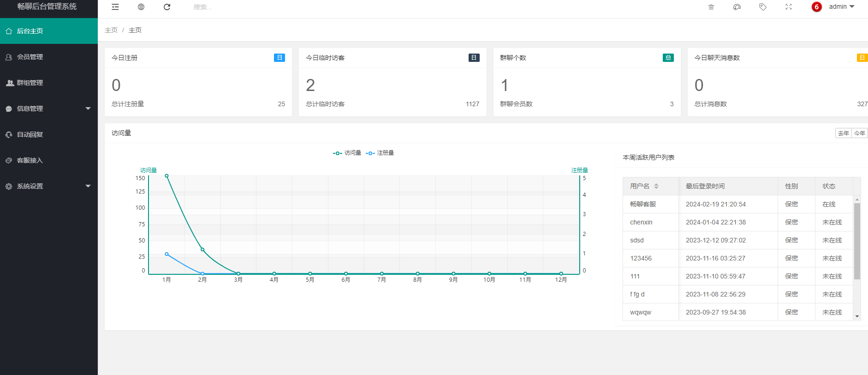Click the tag icon in the header
868x375 pixels.
click(763, 7)
